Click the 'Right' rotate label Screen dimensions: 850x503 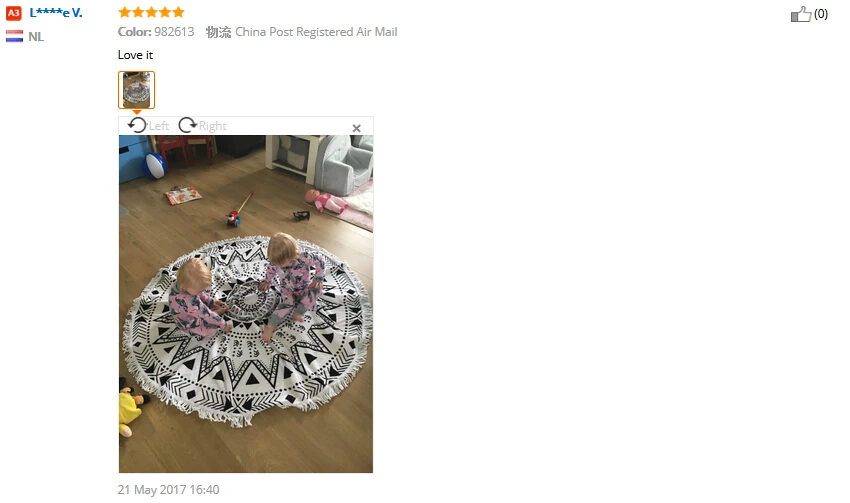(x=212, y=126)
